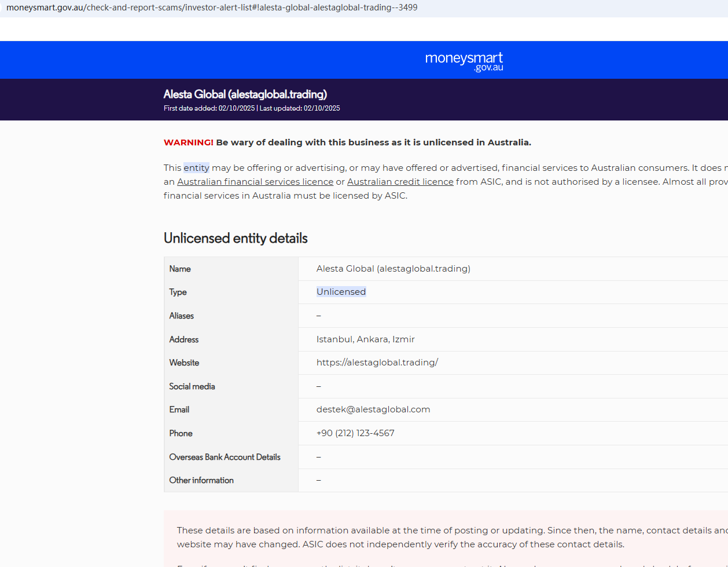728x567 pixels.
Task: Click the Istanbul, Ankara, Izmir address value
Action: 366,339
